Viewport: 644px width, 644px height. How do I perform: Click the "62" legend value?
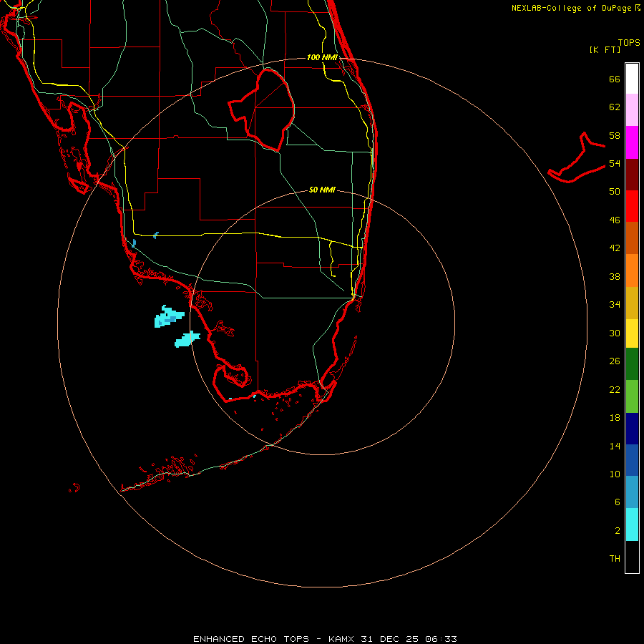pos(615,107)
